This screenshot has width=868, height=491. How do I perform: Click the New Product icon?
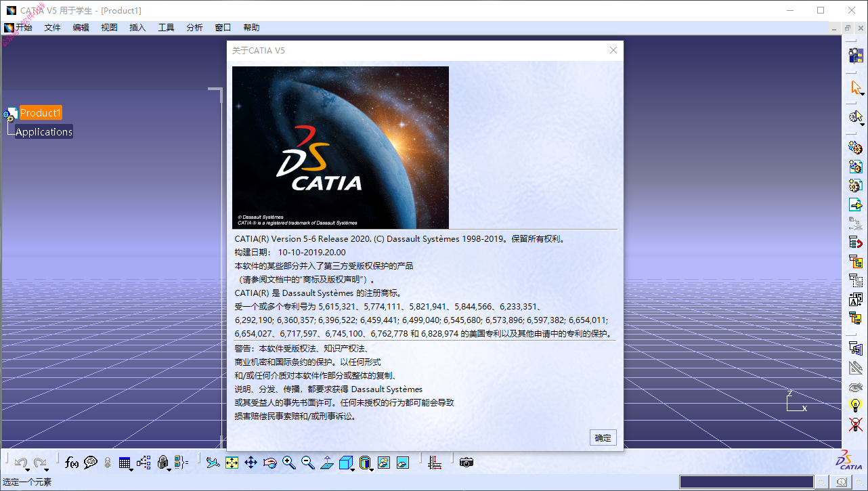[856, 166]
